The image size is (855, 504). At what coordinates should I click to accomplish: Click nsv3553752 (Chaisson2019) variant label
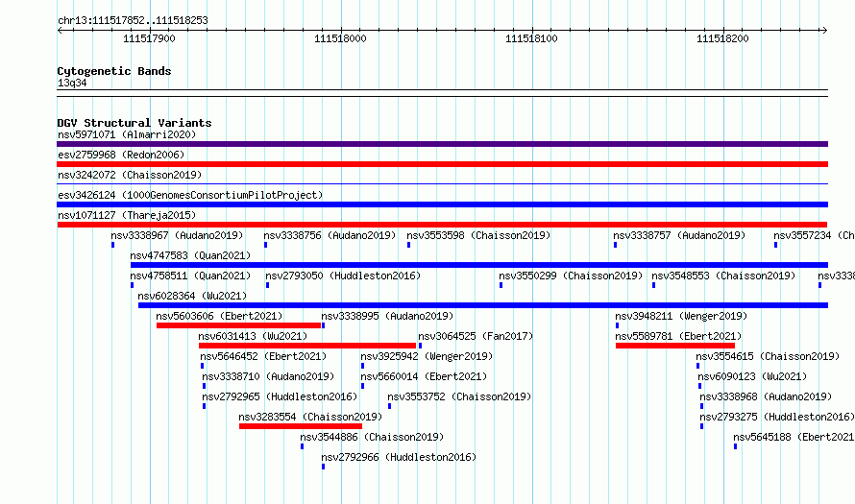coord(459,396)
